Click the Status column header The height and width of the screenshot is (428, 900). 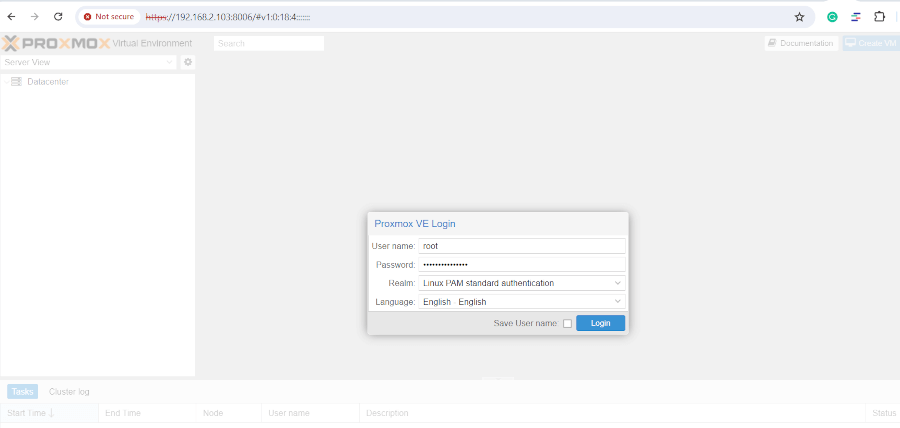(883, 413)
